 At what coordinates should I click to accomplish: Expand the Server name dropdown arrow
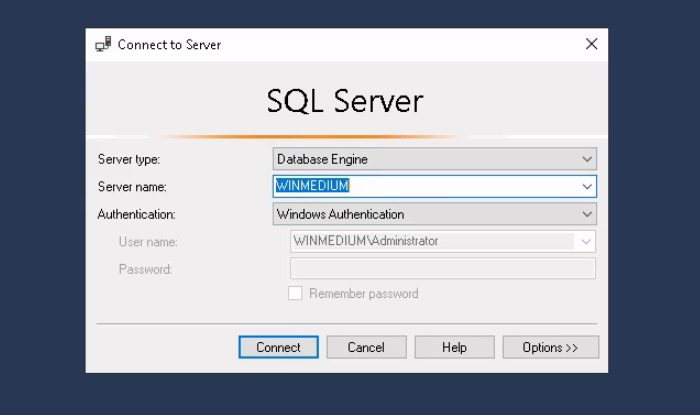click(x=586, y=186)
